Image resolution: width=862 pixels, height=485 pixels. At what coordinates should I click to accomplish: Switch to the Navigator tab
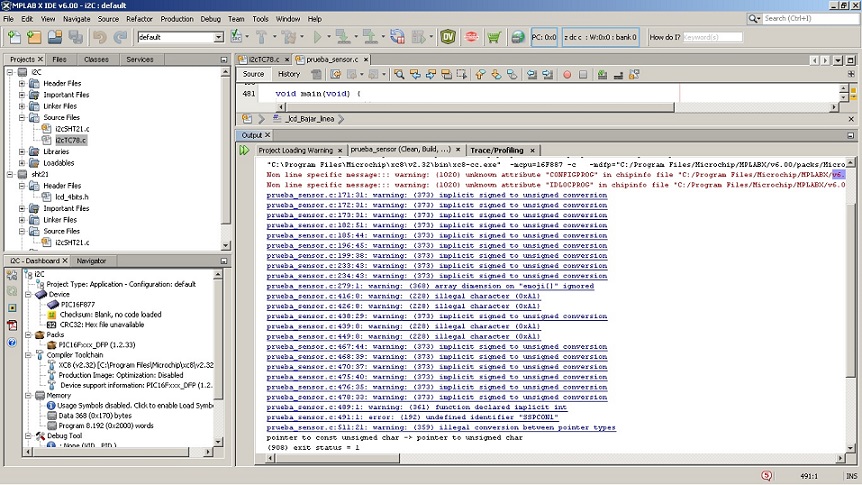[91, 261]
